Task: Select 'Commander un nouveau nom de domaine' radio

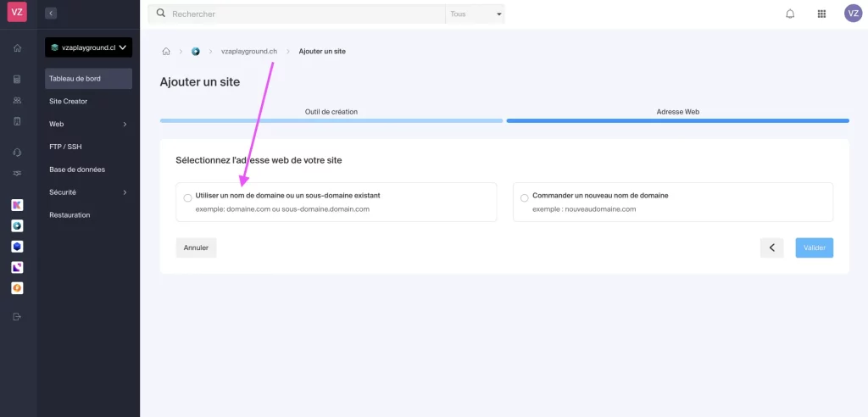Action: click(x=524, y=197)
